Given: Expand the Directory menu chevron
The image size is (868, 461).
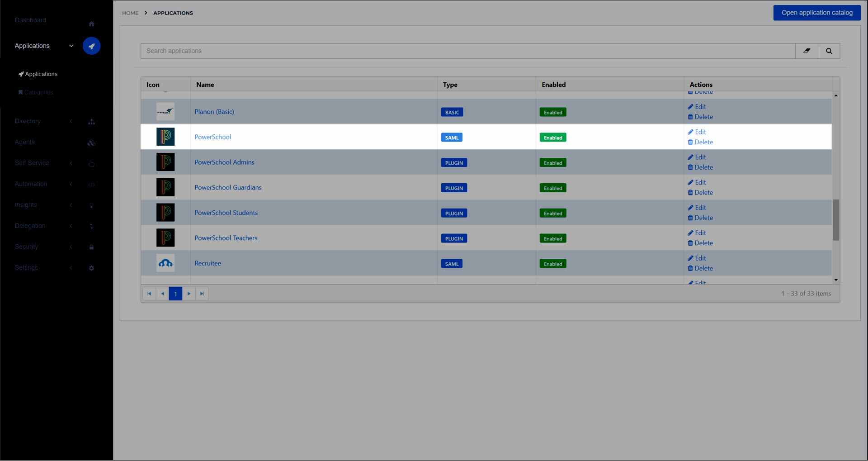Looking at the screenshot, I should (71, 121).
